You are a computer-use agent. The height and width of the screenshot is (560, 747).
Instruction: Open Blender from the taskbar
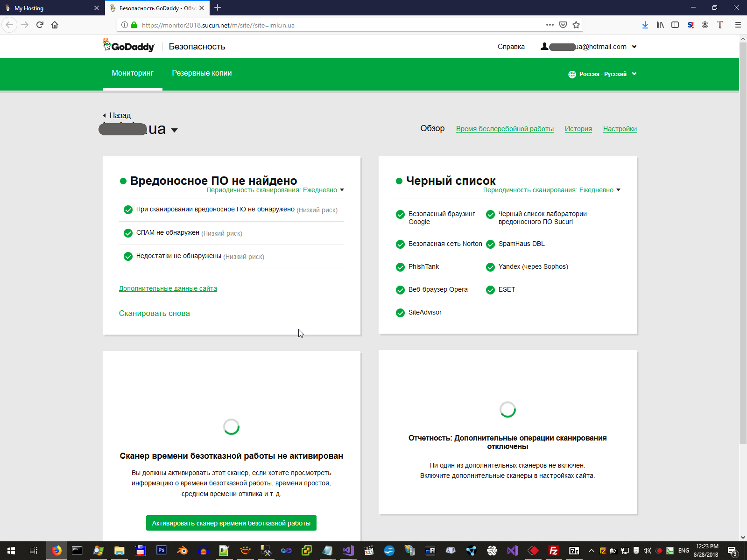(182, 551)
